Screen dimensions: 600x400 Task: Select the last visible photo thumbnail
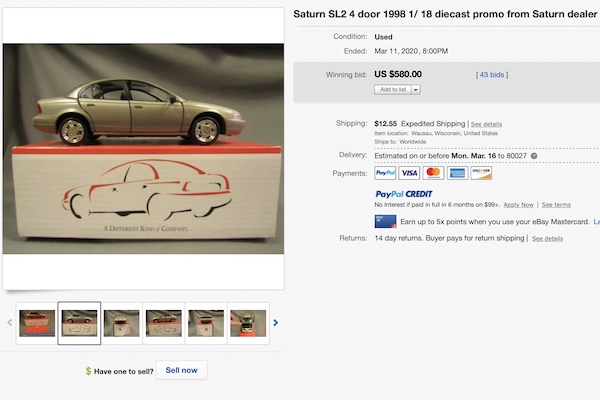tap(248, 323)
